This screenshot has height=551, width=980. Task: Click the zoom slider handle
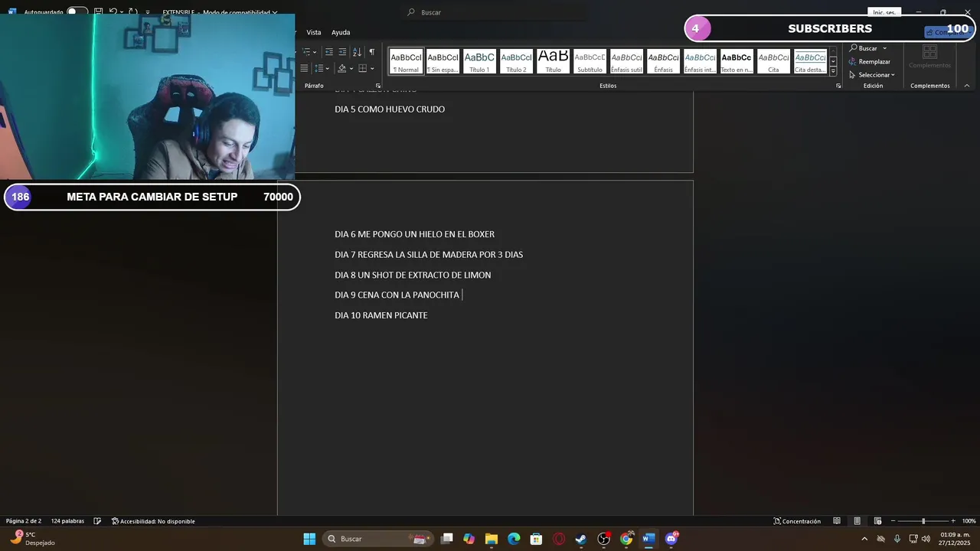pos(923,521)
